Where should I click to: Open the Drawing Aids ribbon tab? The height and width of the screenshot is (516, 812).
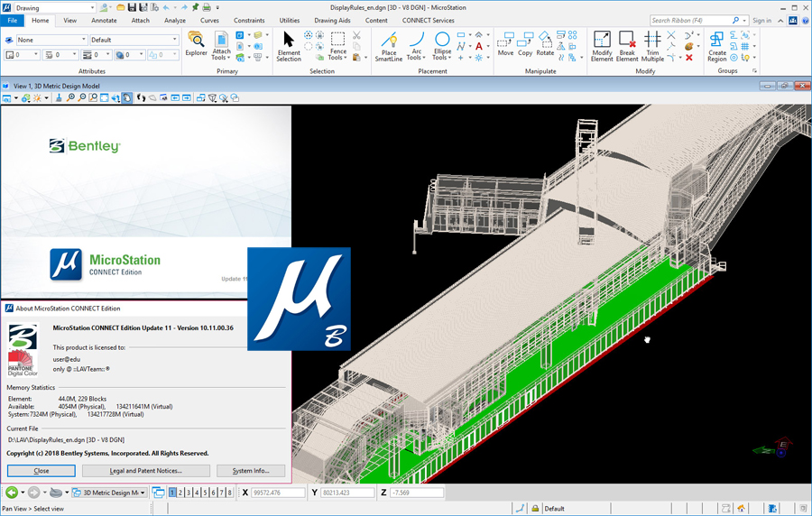332,20
